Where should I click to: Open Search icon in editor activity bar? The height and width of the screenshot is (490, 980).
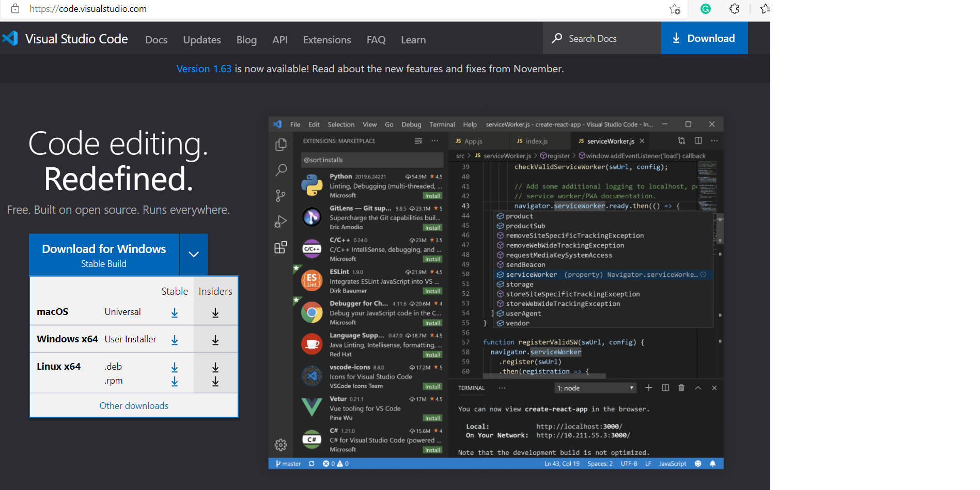click(x=281, y=170)
